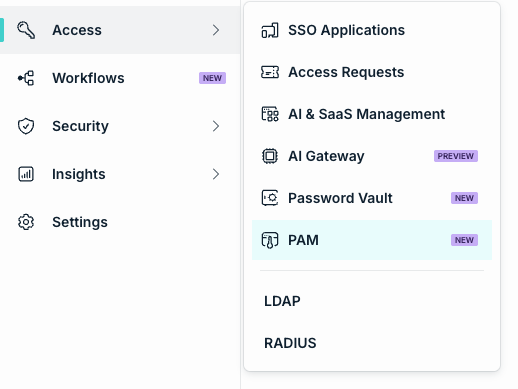Open Access Requests in the submenu

pyautogui.click(x=372, y=72)
